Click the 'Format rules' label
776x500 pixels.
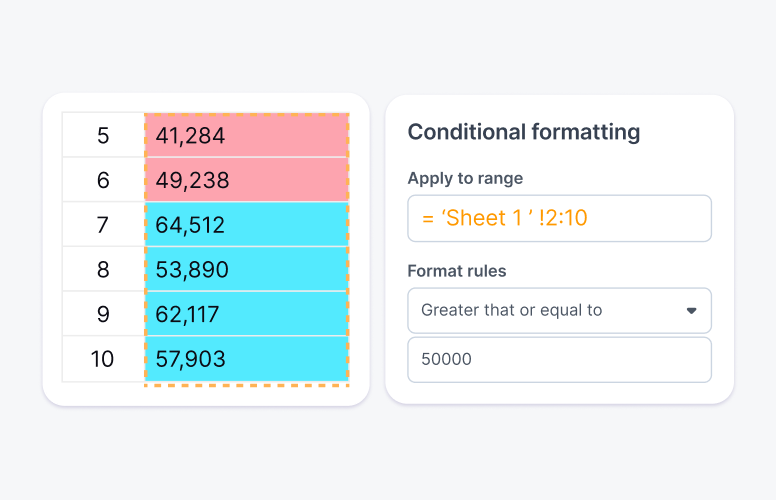[x=457, y=271]
